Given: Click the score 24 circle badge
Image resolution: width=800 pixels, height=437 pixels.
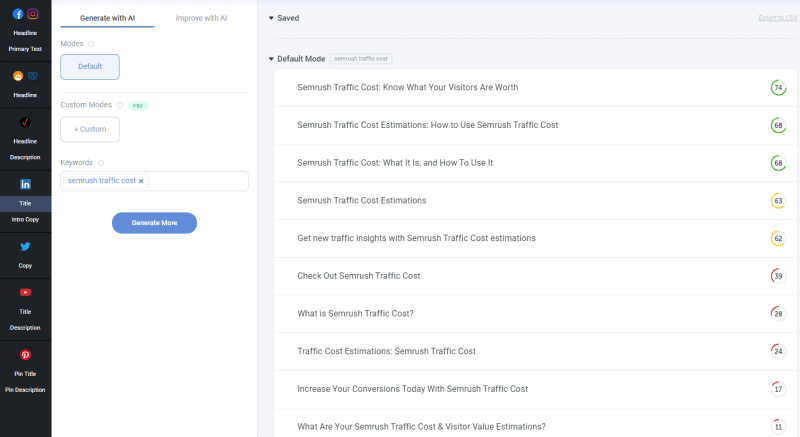Looking at the screenshot, I should (778, 351).
